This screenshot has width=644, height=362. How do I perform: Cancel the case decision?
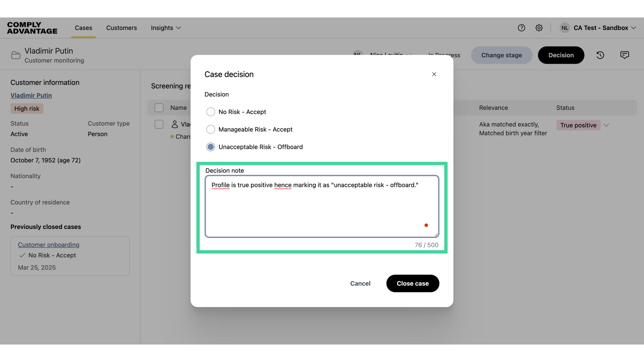(x=360, y=283)
